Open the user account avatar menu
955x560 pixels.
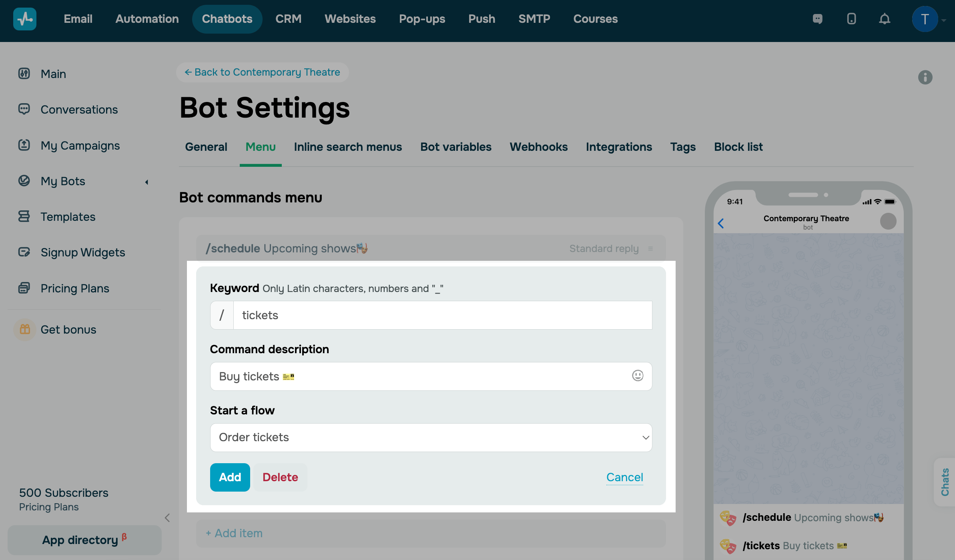coord(925,19)
